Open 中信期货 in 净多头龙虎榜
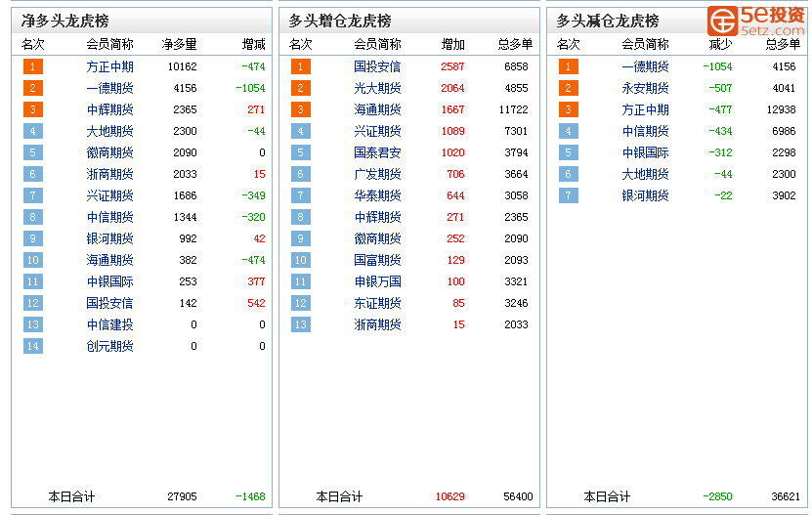812x515 pixels. click(109, 217)
